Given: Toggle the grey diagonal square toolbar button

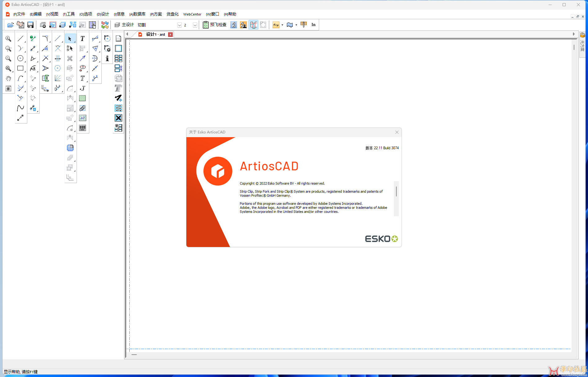Looking at the screenshot, I should (x=263, y=25).
